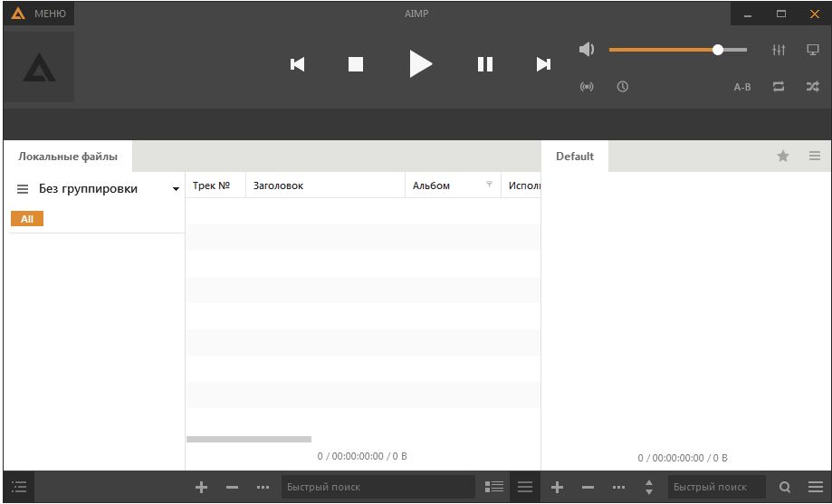Switch to the Локальные файлы tab
Screen dimensions: 832x504
tap(68, 157)
